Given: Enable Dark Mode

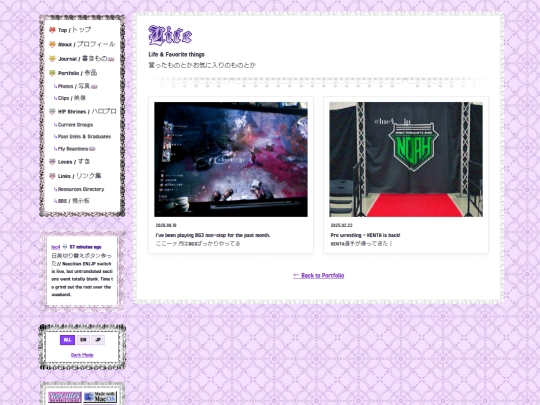Looking at the screenshot, I should [x=82, y=355].
